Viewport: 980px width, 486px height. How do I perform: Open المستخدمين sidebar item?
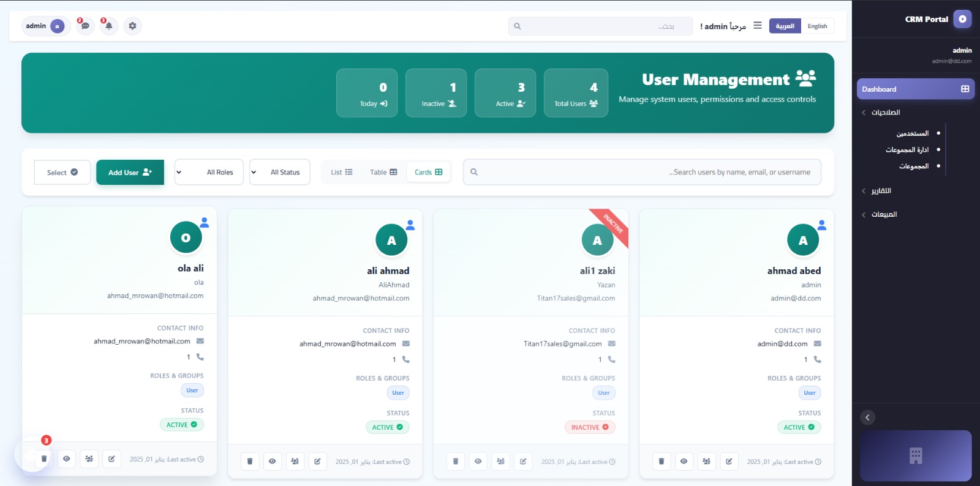pyautogui.click(x=913, y=133)
